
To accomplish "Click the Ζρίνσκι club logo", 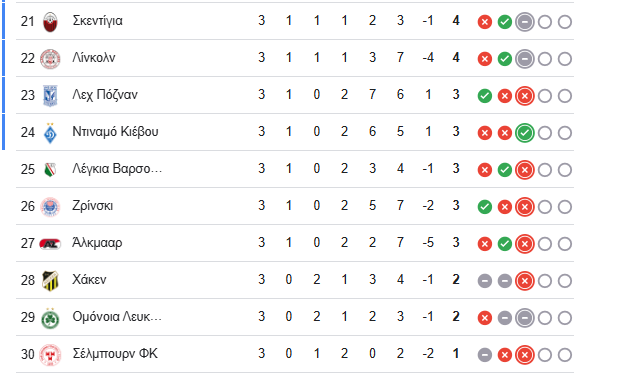I will coord(50,207).
